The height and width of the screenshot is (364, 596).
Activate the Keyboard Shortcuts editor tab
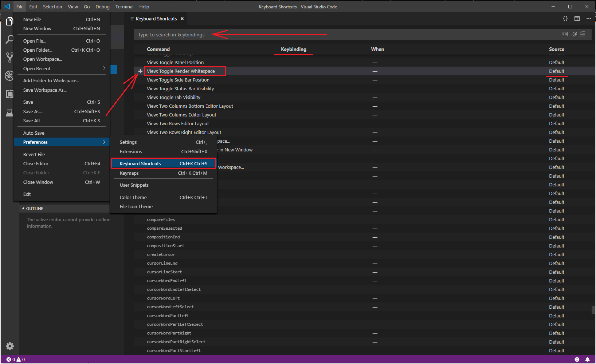(x=156, y=19)
